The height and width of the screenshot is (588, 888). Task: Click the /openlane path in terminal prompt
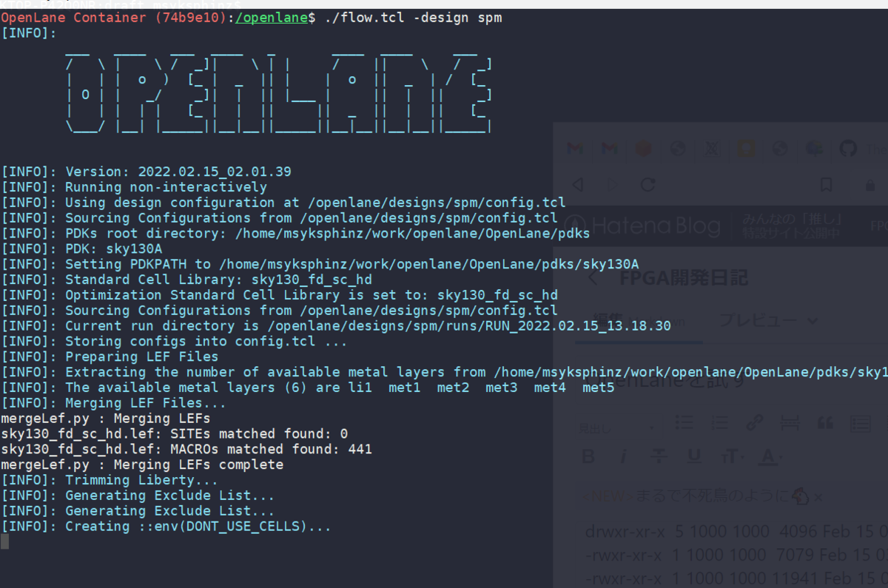click(271, 17)
